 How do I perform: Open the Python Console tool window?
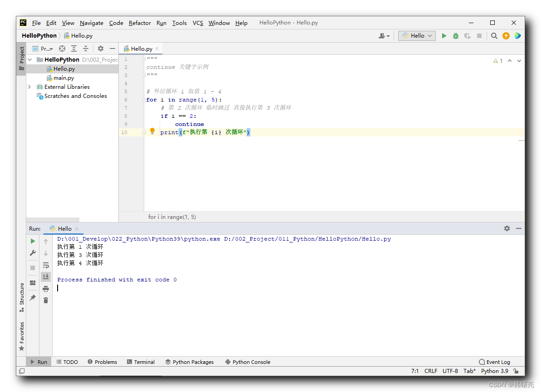pos(248,362)
